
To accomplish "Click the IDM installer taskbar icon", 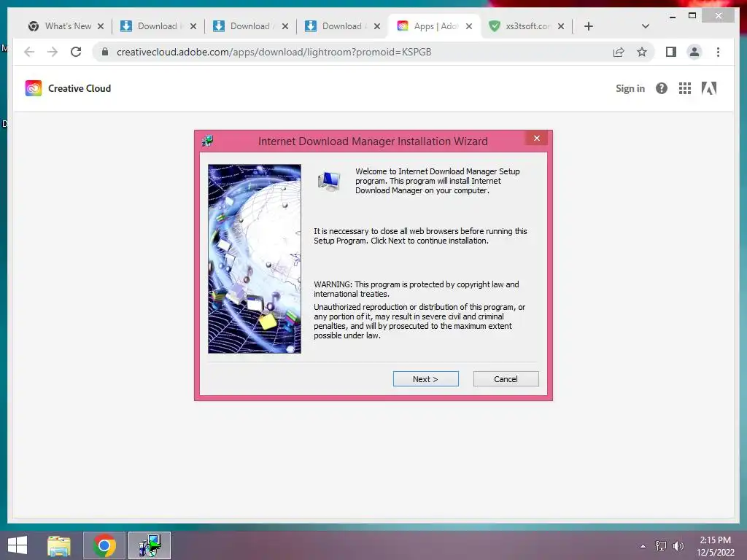I will tap(150, 545).
